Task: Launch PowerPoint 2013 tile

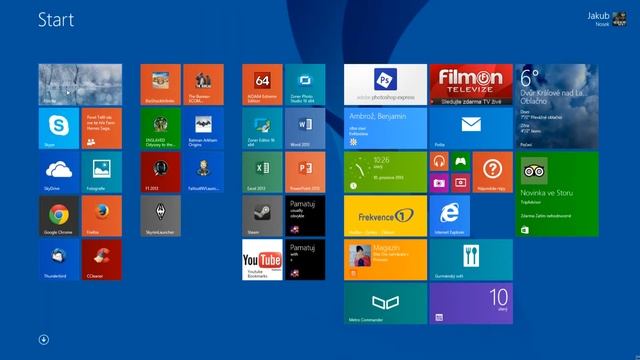Action: [305, 172]
